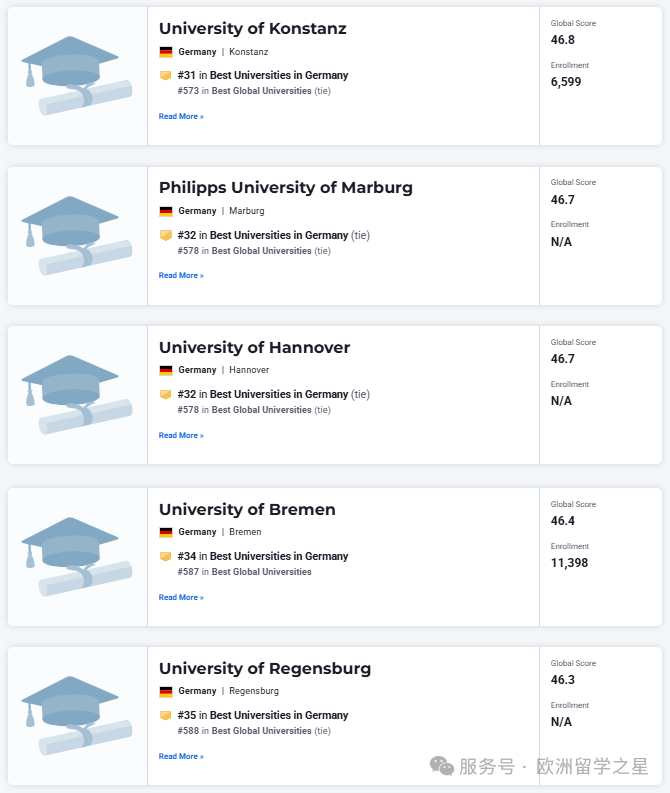Follow Read More link for University of Regensburg
The height and width of the screenshot is (793, 670).
(x=181, y=757)
